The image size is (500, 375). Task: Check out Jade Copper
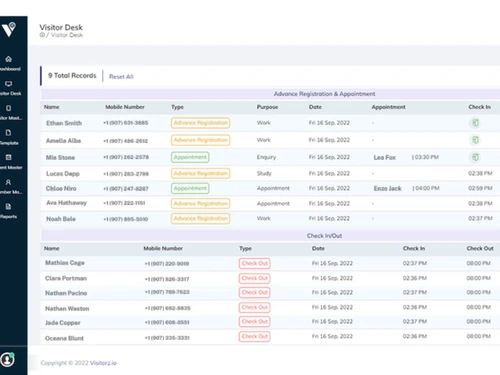[254, 322]
